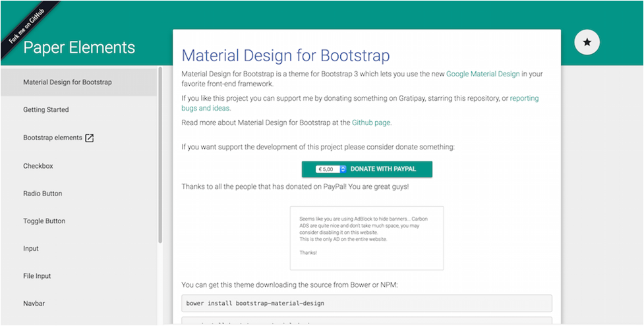Image resolution: width=644 pixels, height=326 pixels.
Task: Click the bower install command code block
Action: 366,304
